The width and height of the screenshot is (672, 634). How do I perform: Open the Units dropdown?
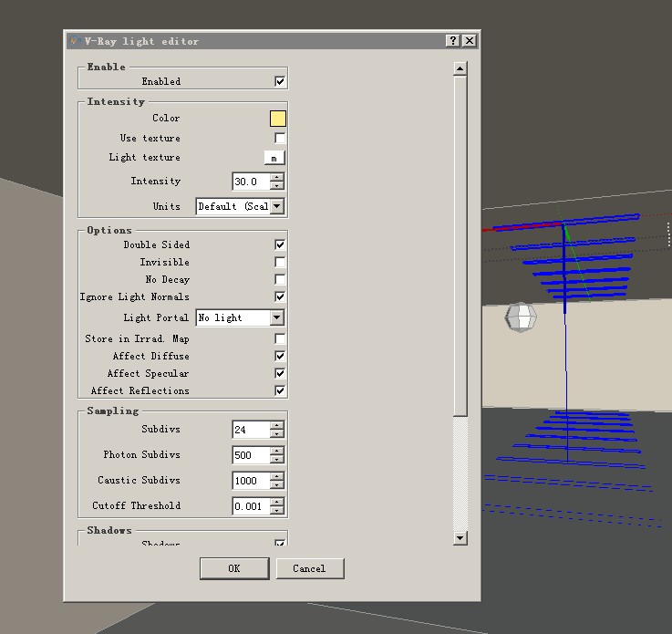pos(277,206)
